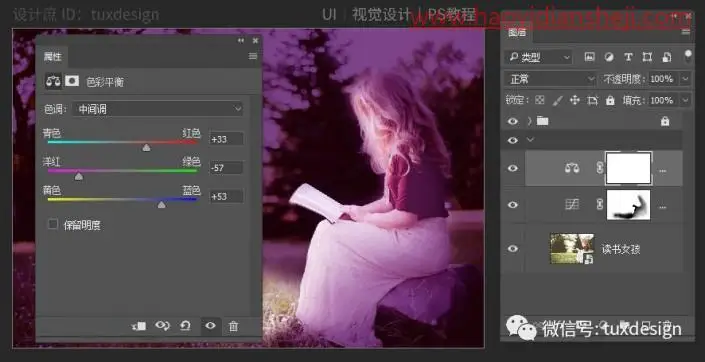Select the 读书女孩 layer name

coord(621,249)
